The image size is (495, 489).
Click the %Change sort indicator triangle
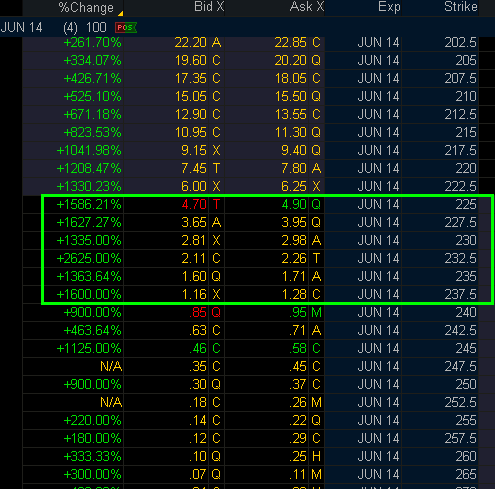pyautogui.click(x=121, y=14)
